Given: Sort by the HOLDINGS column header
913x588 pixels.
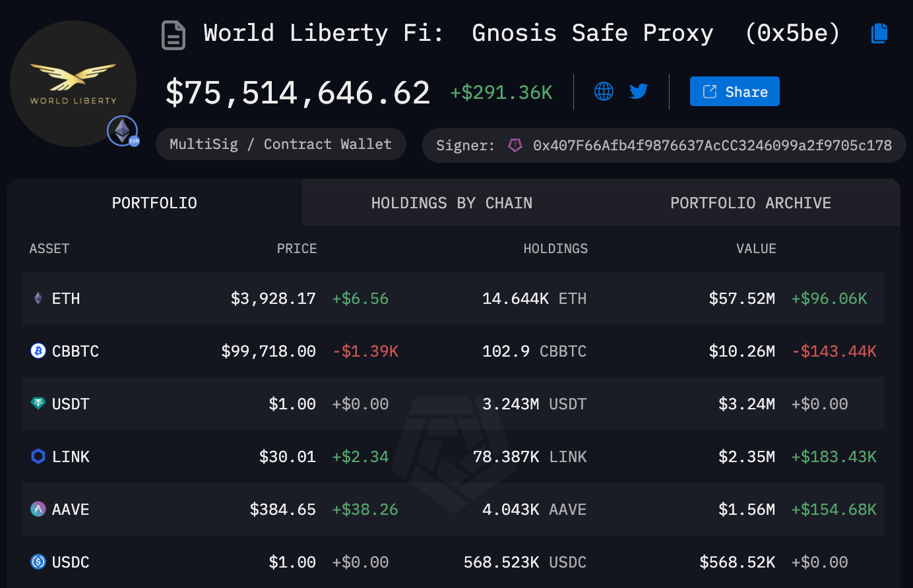Looking at the screenshot, I should coord(555,249).
